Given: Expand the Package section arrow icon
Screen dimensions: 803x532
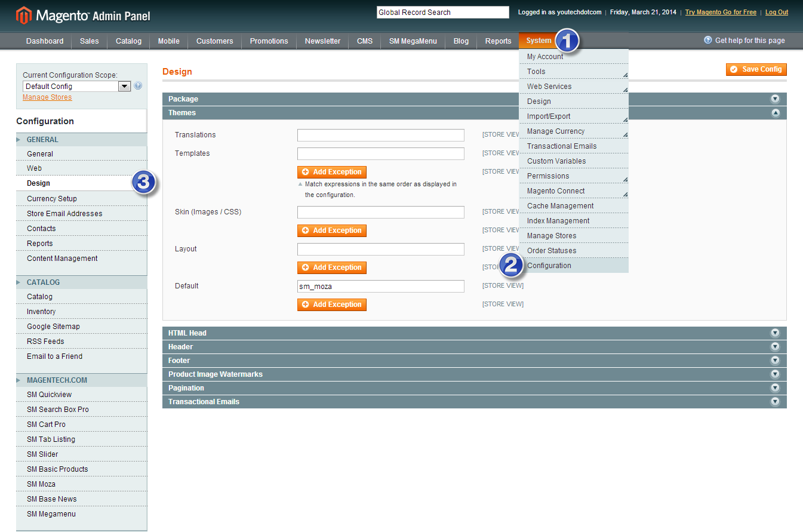Looking at the screenshot, I should 775,99.
